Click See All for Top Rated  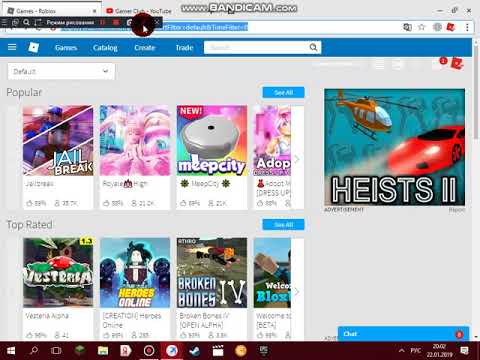point(283,225)
